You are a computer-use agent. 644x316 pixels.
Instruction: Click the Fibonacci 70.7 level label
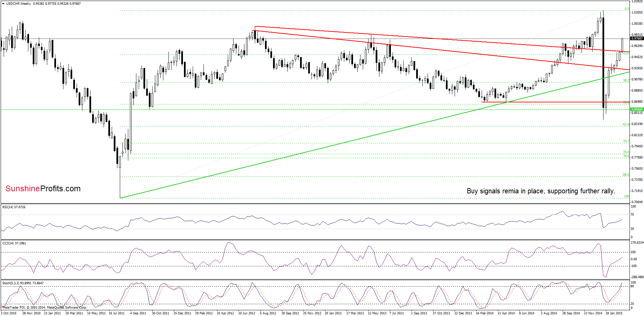click(x=626, y=141)
